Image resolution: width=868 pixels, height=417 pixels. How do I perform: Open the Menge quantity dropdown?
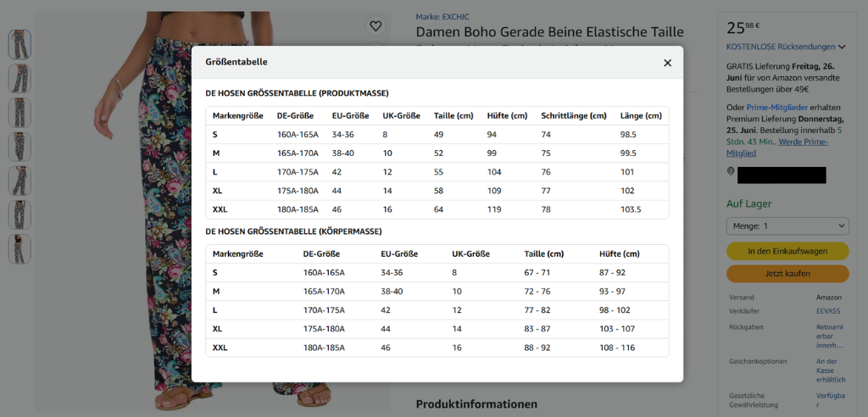787,226
